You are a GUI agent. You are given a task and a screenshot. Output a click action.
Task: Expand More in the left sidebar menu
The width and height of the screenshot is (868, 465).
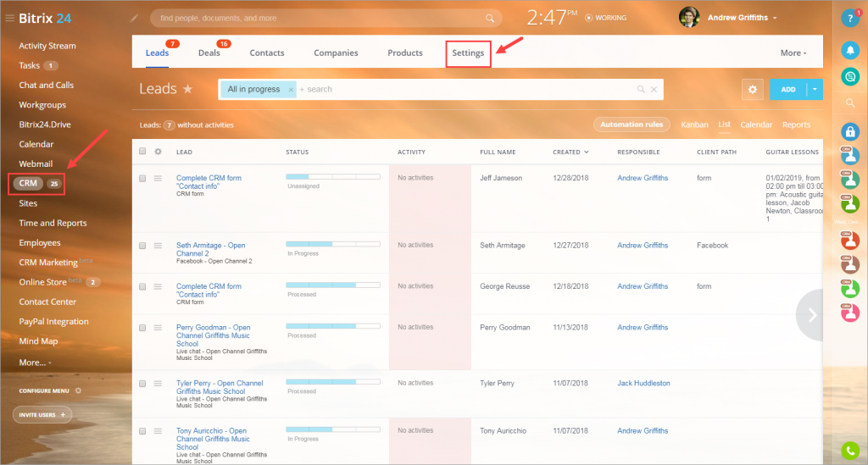(35, 363)
